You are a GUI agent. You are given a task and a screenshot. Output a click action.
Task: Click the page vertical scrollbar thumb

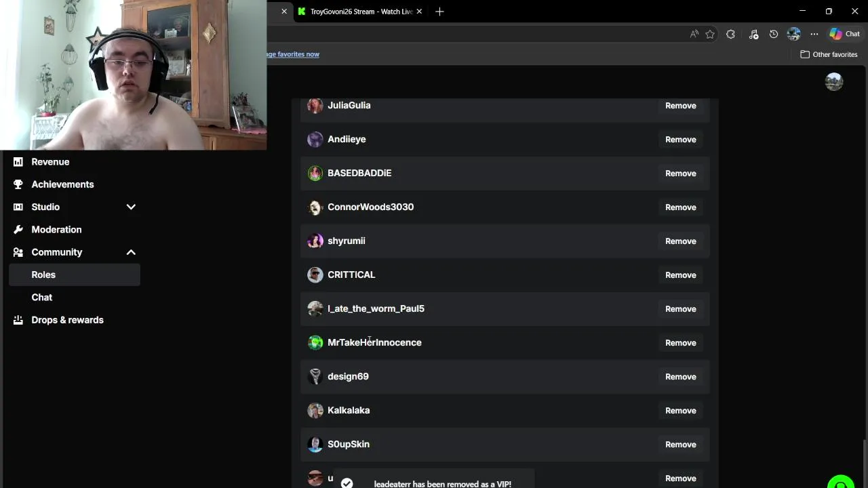(x=864, y=463)
